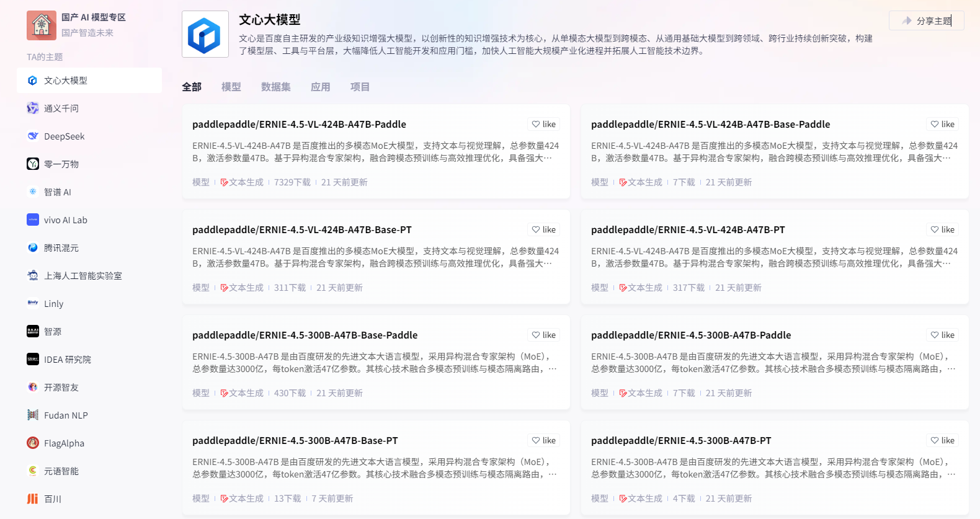Screen dimensions: 980x519
Task: Click the 文心大模型 sidebar icon
Action: [33, 81]
